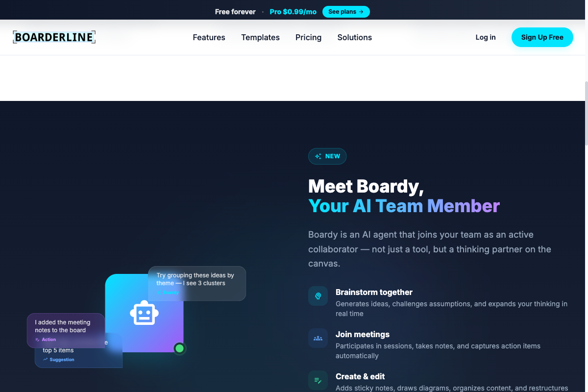This screenshot has height=392, width=588.
Task: Open the Solutions dropdown menu
Action: pos(354,37)
